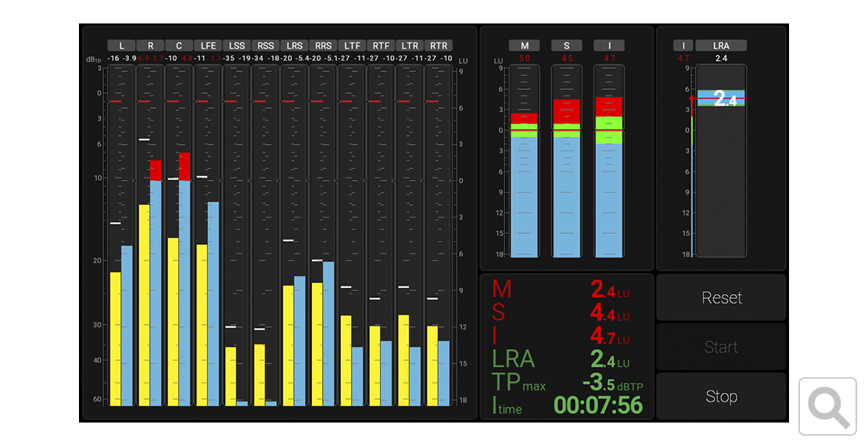This screenshot has width=868, height=446.
Task: Choose the RSS channel label
Action: pos(266,45)
